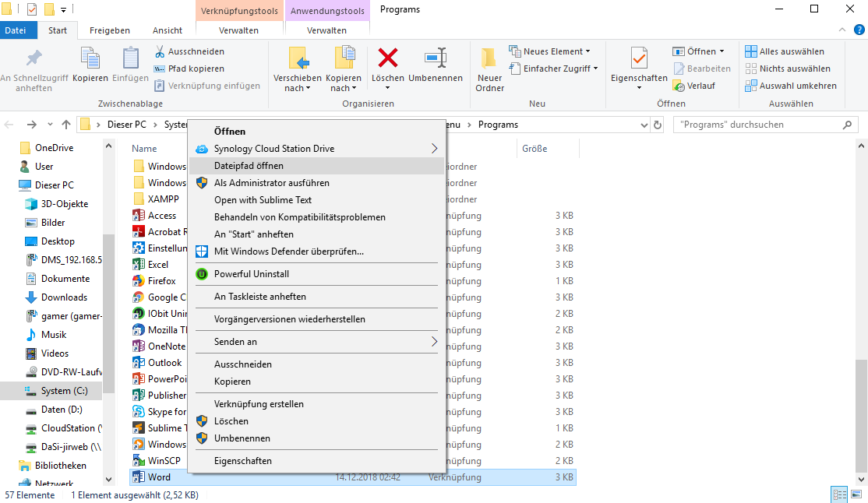The height and width of the screenshot is (503, 868).
Task: Sort files by the Größe column header
Action: pos(535,149)
